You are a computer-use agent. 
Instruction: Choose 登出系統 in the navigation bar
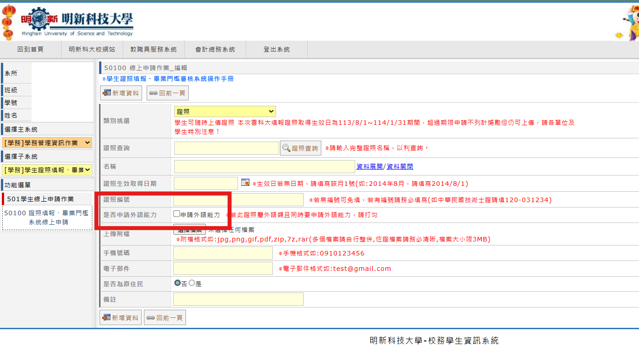coord(277,50)
